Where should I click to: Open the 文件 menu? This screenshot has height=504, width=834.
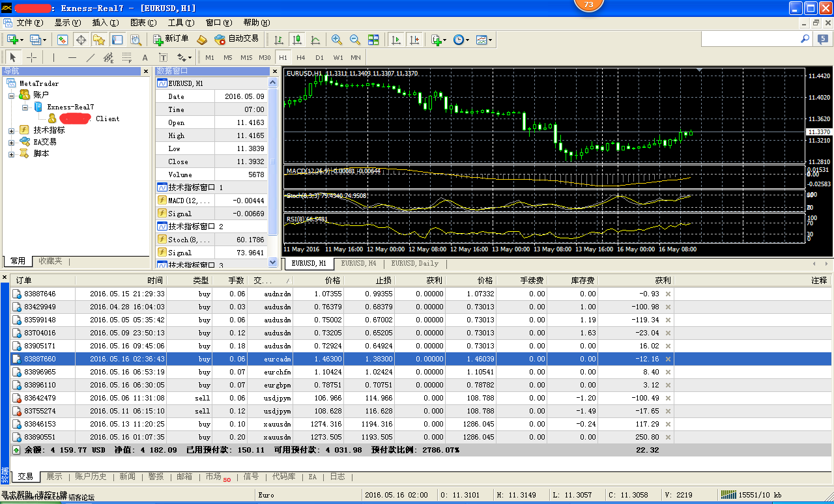30,23
